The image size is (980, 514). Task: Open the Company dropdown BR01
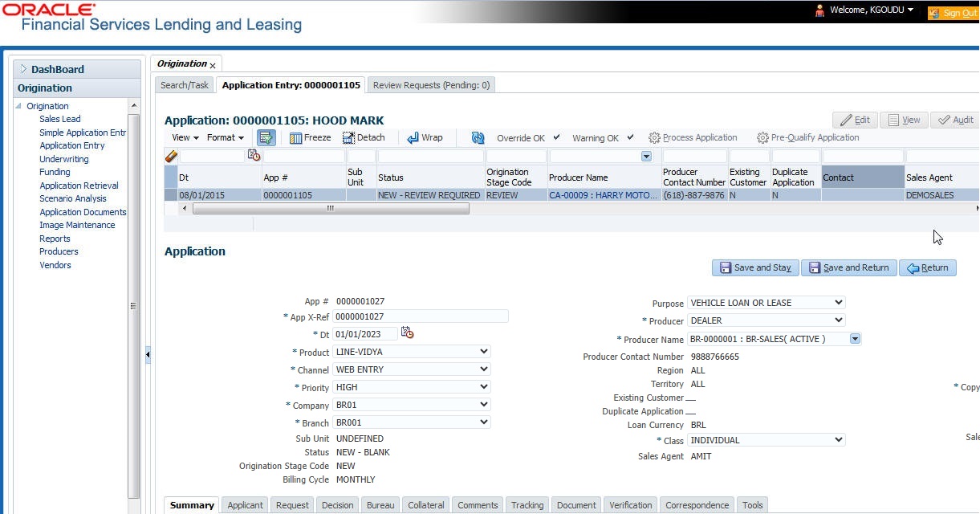coord(411,405)
